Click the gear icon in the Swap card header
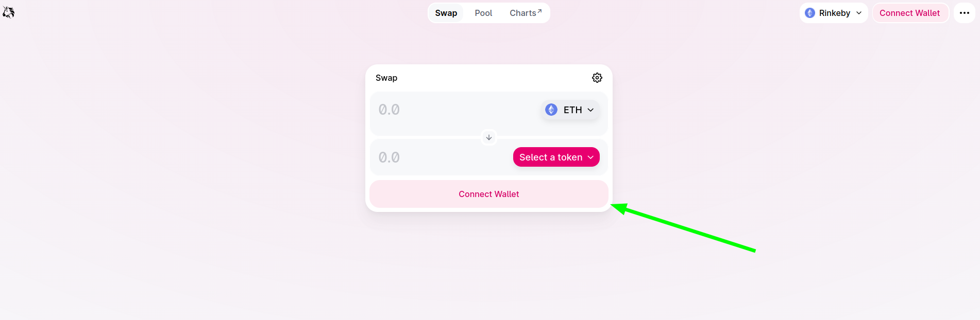The width and height of the screenshot is (980, 320). click(597, 78)
